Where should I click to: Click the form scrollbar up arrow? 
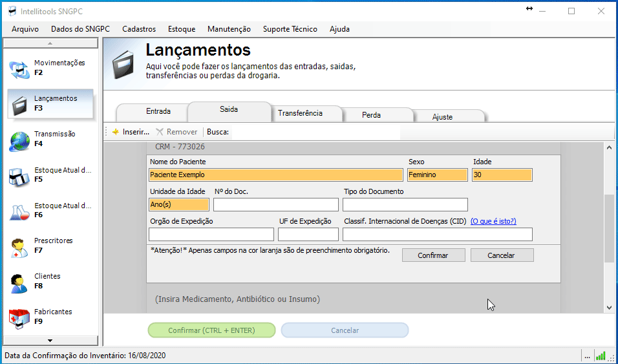point(610,147)
